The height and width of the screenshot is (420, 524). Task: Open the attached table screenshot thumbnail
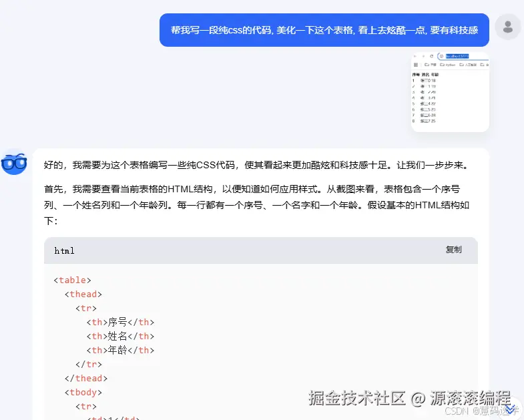pyautogui.click(x=450, y=92)
